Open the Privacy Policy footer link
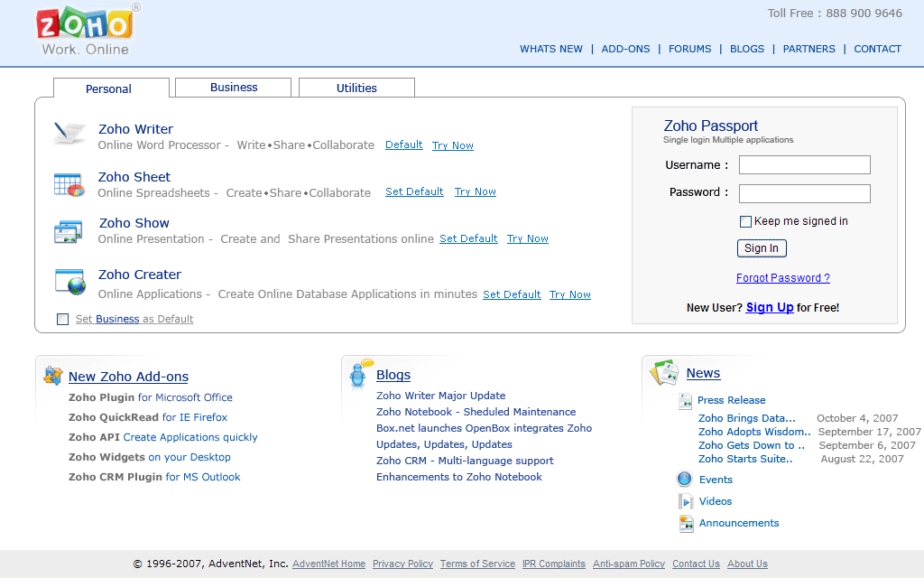This screenshot has width=924, height=578. tap(402, 564)
